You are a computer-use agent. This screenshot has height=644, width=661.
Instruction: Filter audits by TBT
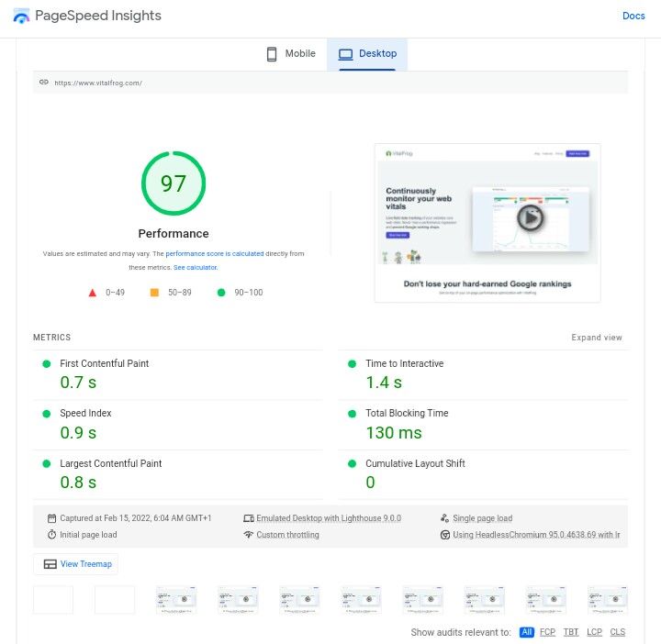[x=571, y=632]
